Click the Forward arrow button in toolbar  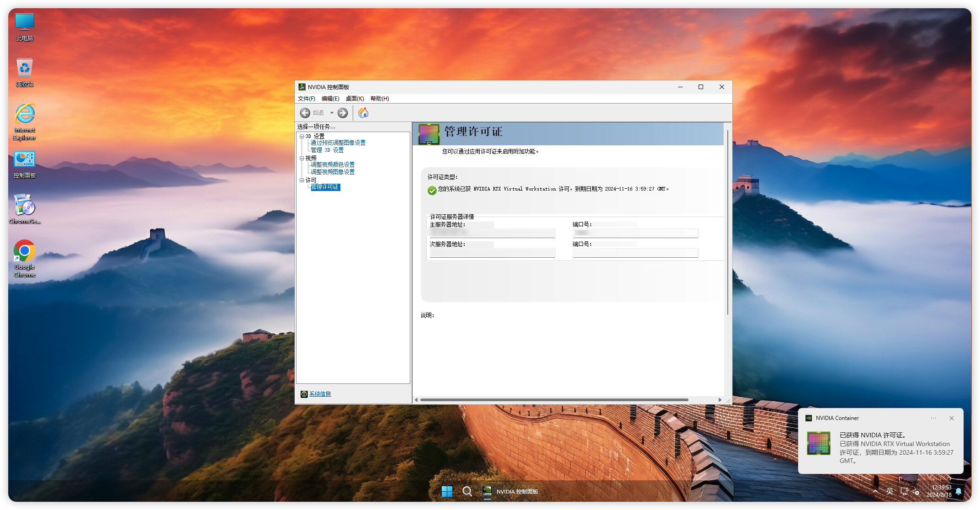[x=343, y=113]
